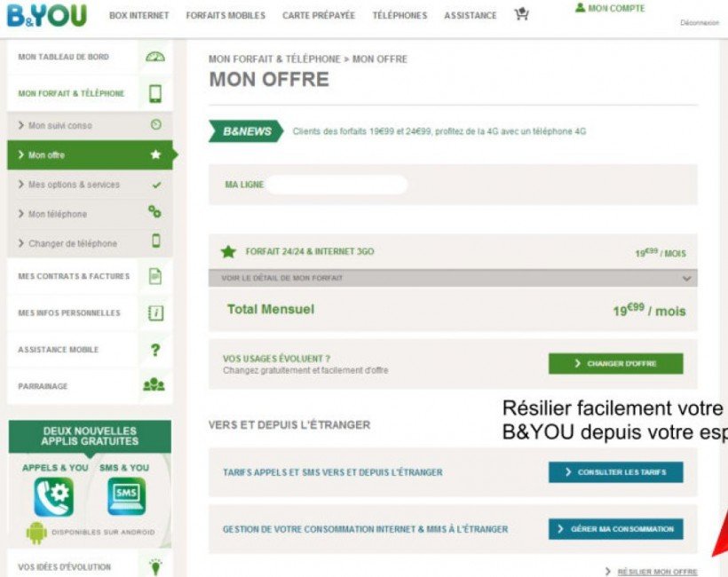The width and height of the screenshot is (728, 577).
Task: Click the Mes contrats & factures document icon
Action: pos(155,276)
